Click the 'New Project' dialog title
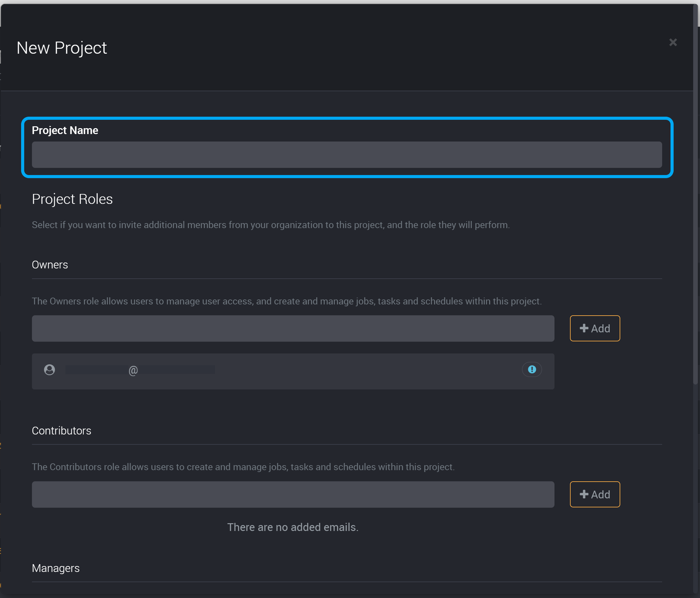The image size is (700, 598). [x=61, y=48]
